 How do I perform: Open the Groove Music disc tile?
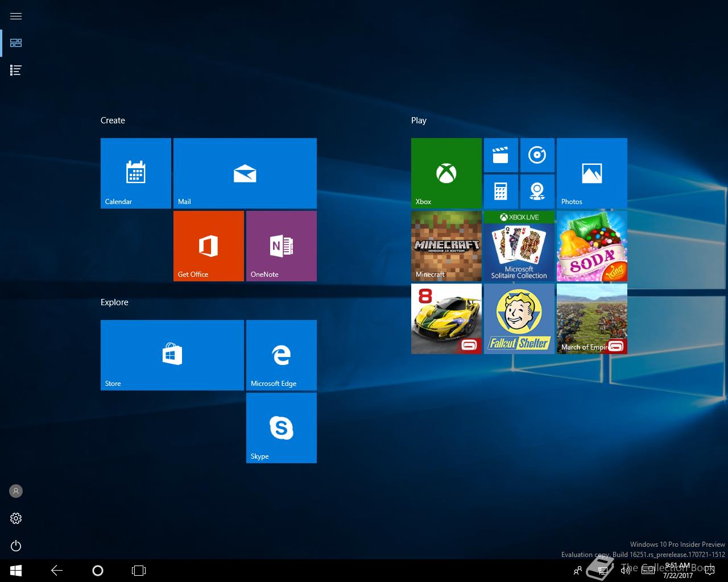[537, 155]
